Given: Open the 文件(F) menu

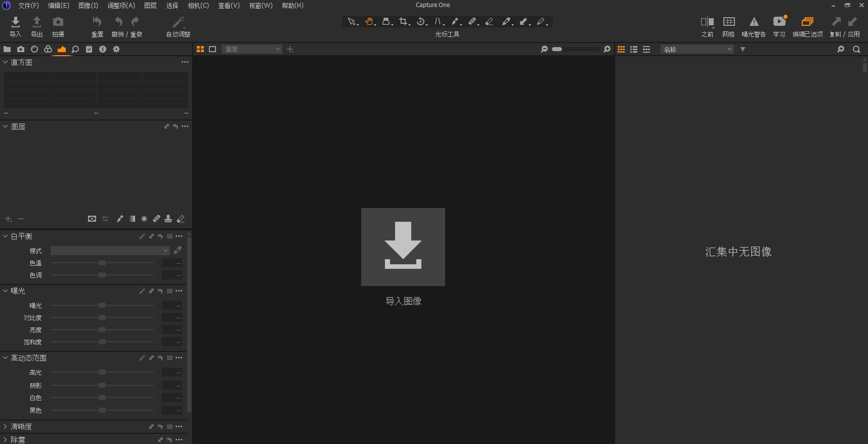Looking at the screenshot, I should click(x=28, y=6).
